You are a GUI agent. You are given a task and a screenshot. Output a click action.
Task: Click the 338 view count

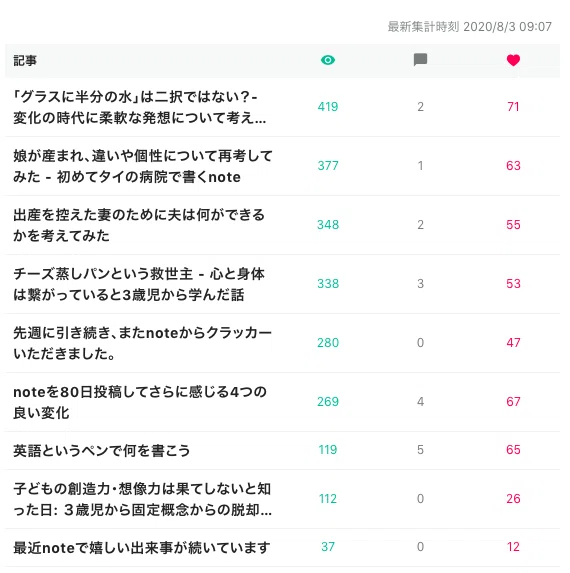328,284
